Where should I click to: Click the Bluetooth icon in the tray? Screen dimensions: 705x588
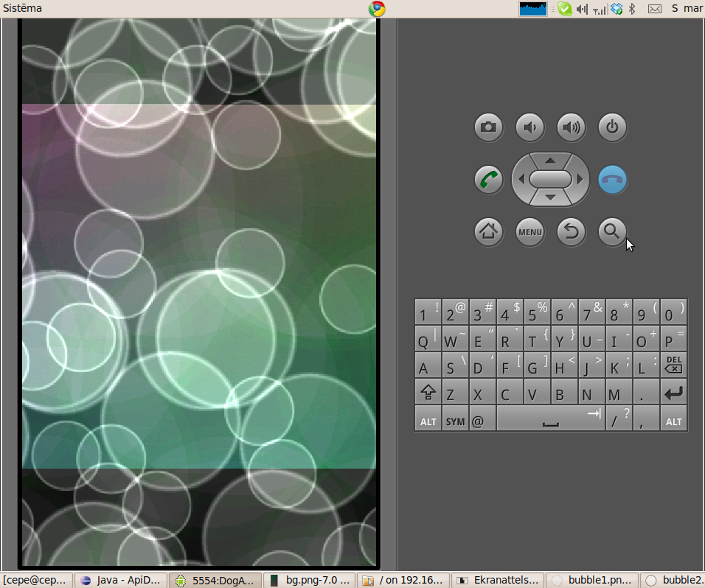tap(632, 8)
